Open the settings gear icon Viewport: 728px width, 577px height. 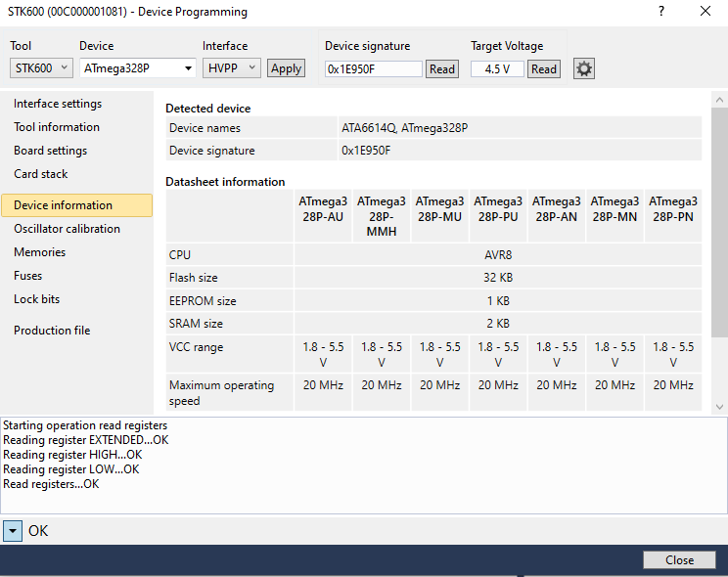point(583,68)
